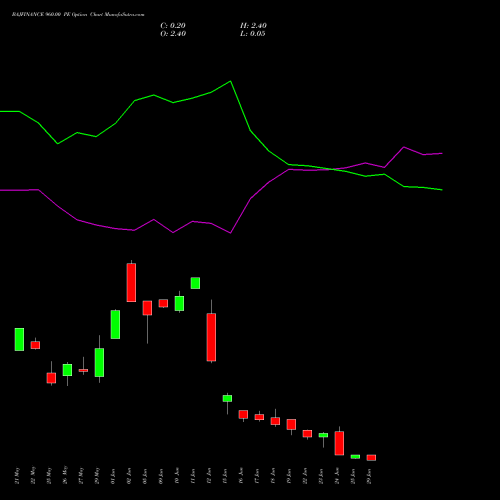The image size is (500, 500).
Task: Click the '02 Jun' date label
Action: point(129,476)
